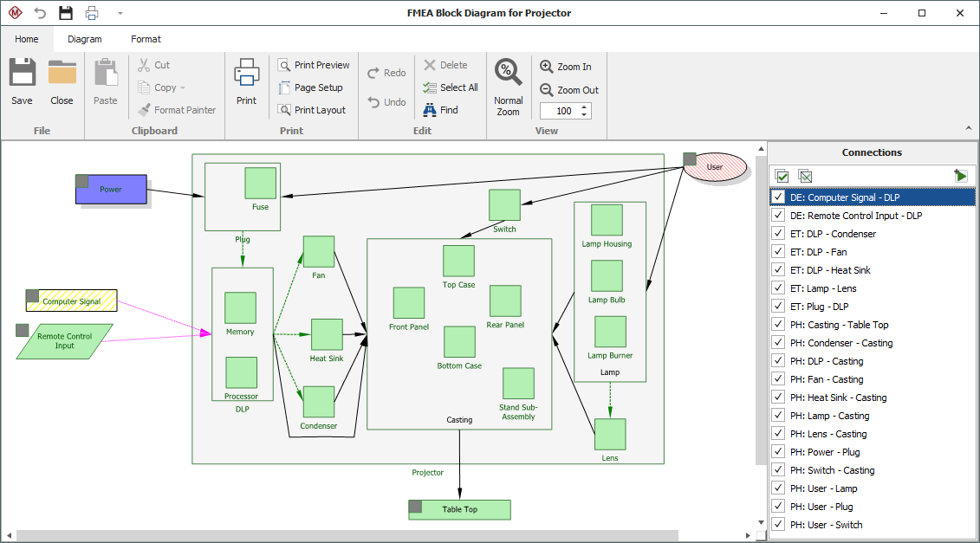Click the check-all icon in Connections panel
Screen dimensions: 980x543
click(782, 176)
